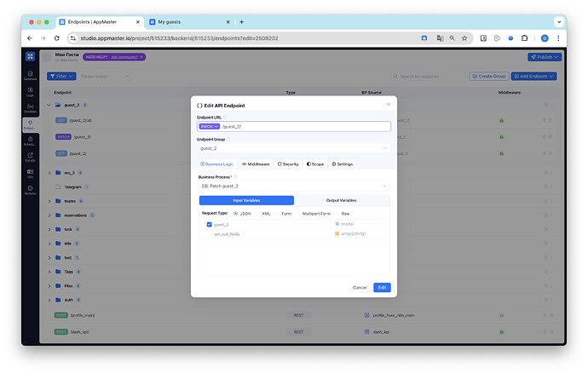The image size is (588, 373).
Task: Expand the Auth endpoint group
Action: tap(49, 301)
